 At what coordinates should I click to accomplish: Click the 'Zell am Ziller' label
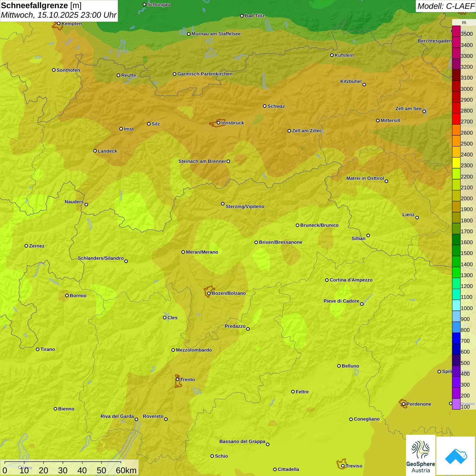tap(307, 131)
